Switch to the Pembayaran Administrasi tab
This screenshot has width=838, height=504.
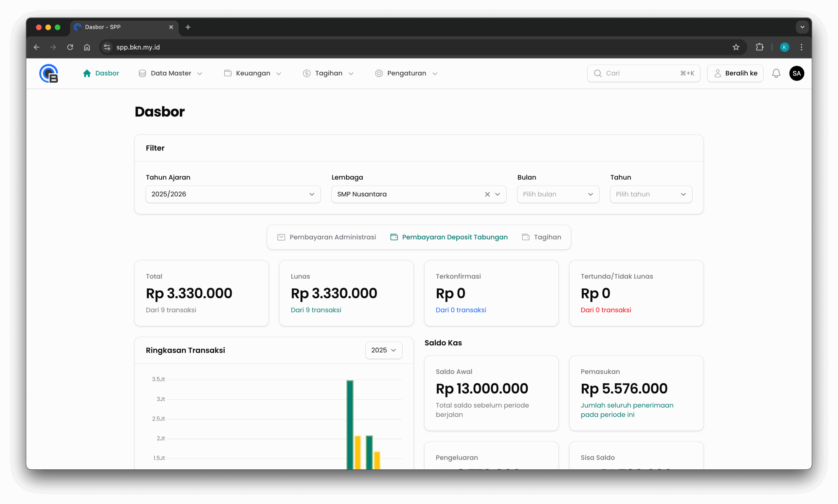(327, 237)
